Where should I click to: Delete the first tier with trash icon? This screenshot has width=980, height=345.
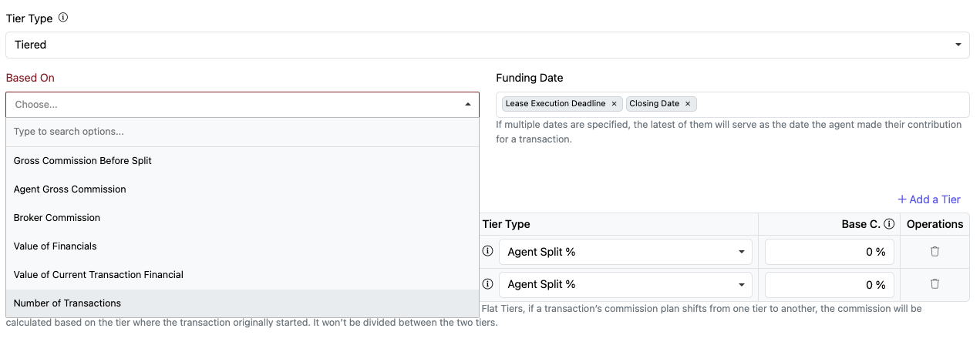pyautogui.click(x=935, y=252)
